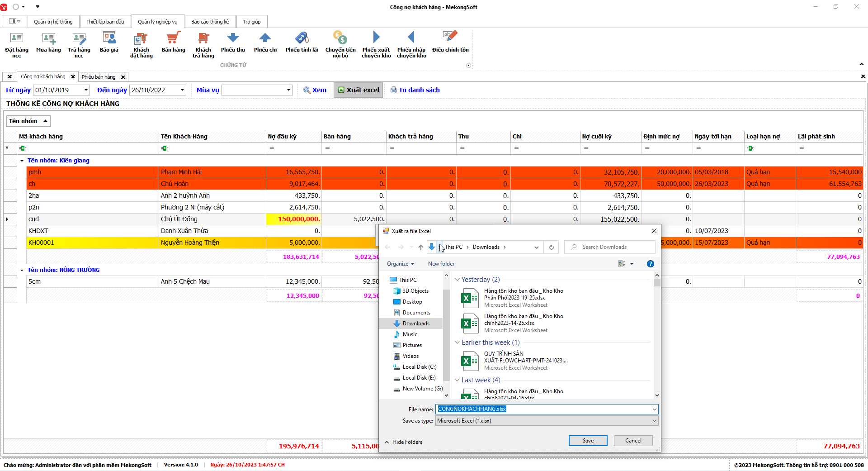Open the Mùa vụ dropdown
Image resolution: width=868 pixels, height=471 pixels.
click(x=288, y=90)
